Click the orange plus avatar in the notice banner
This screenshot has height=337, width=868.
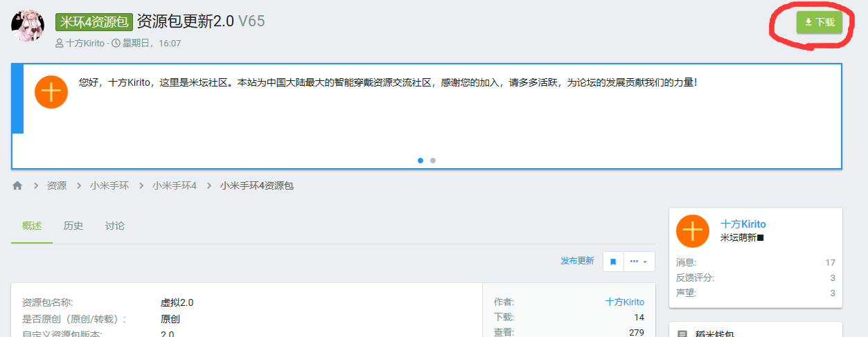click(51, 92)
